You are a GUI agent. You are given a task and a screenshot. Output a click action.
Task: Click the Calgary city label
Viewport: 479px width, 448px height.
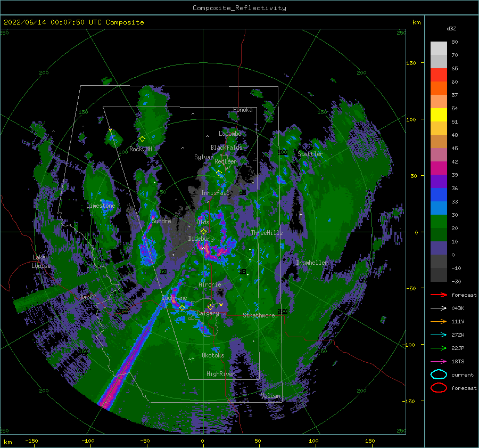coord(208,313)
